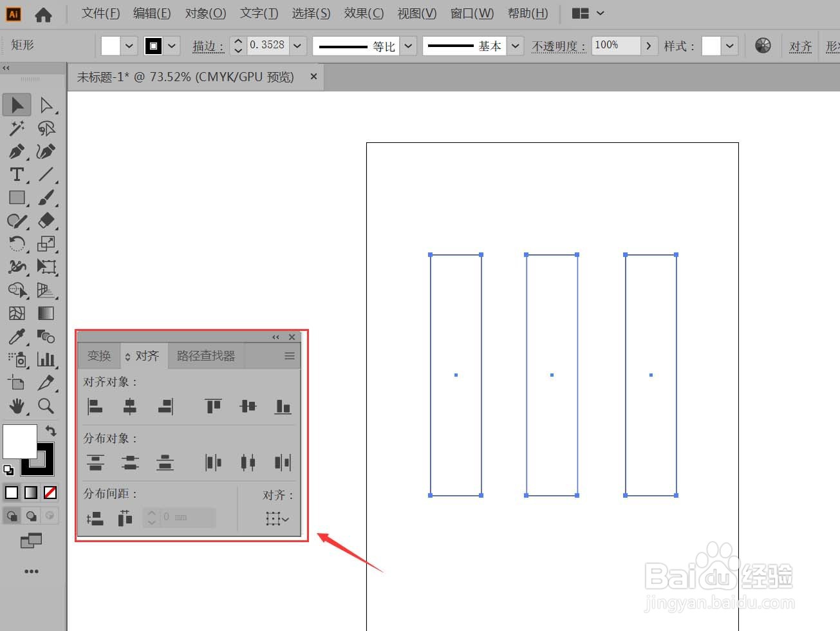Image resolution: width=840 pixels, height=631 pixels.
Task: Select the Type tool
Action: (17, 174)
